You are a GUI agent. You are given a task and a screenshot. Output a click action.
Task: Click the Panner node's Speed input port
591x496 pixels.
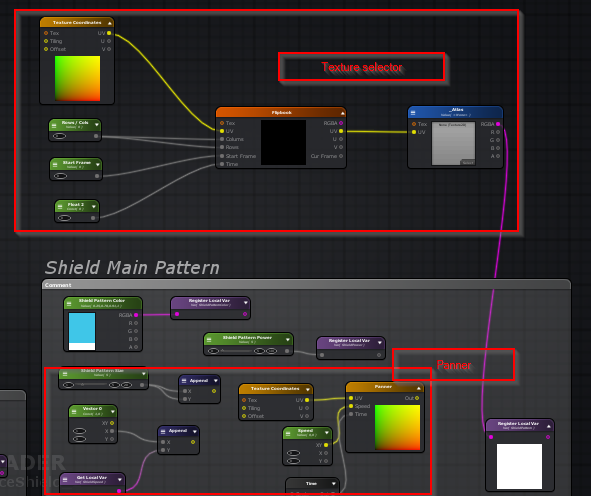click(351, 406)
